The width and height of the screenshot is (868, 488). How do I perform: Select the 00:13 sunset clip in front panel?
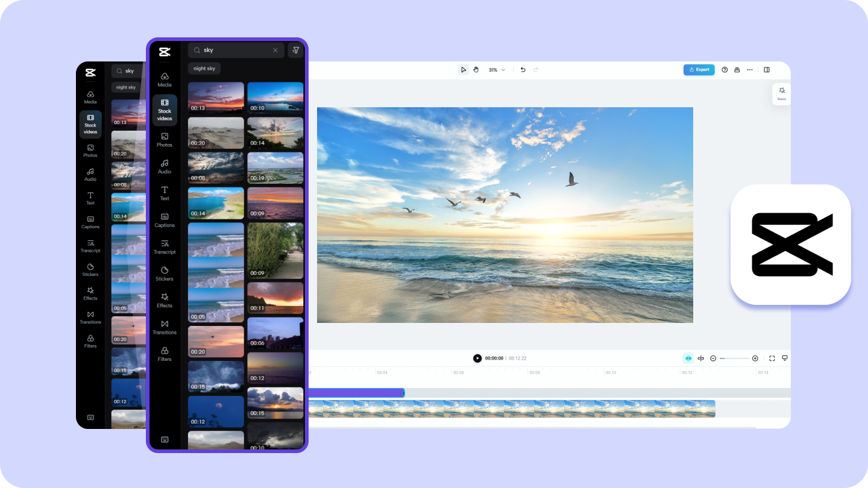(216, 98)
